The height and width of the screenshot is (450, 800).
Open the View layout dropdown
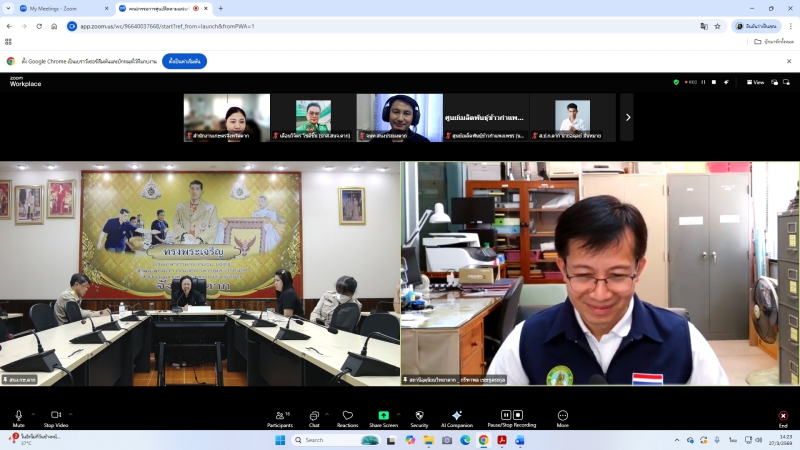[757, 82]
